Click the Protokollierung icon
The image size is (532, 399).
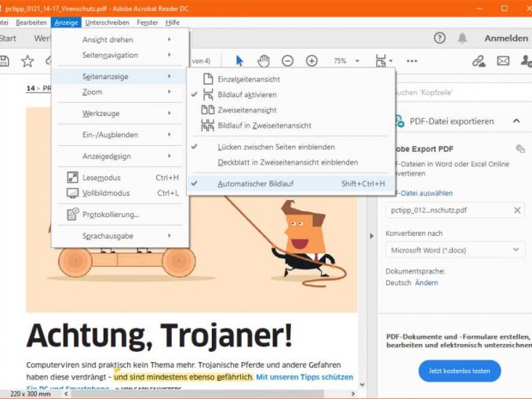[x=73, y=214]
